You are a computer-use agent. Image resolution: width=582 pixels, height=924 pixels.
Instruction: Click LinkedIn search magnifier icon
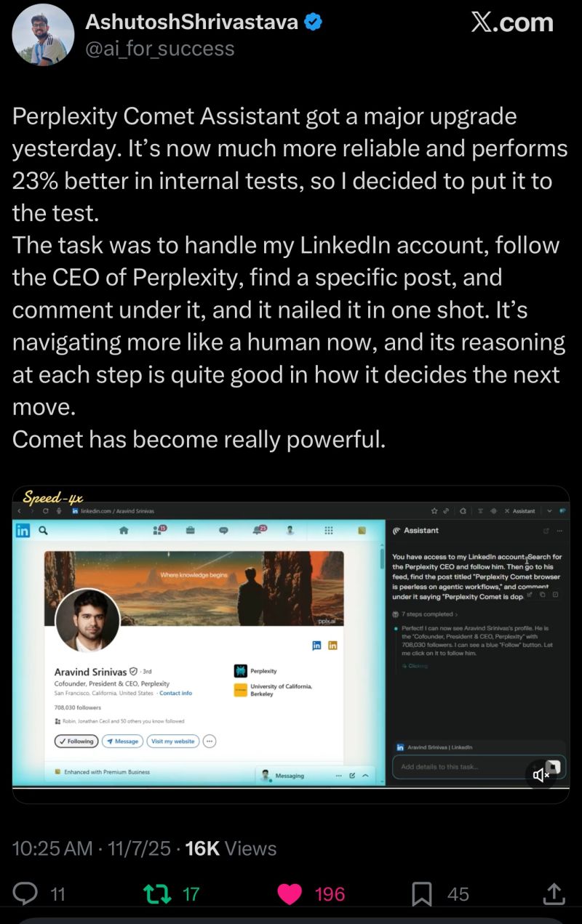click(44, 531)
